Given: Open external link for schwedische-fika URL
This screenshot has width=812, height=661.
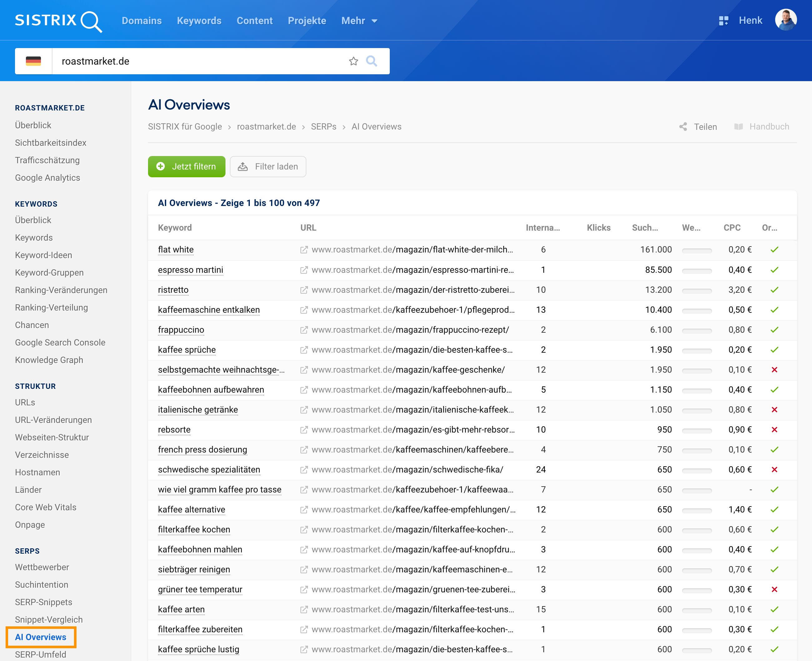Looking at the screenshot, I should coord(304,470).
